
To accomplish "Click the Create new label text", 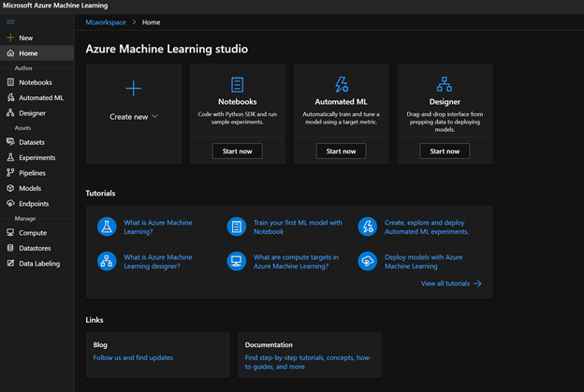I will [128, 117].
